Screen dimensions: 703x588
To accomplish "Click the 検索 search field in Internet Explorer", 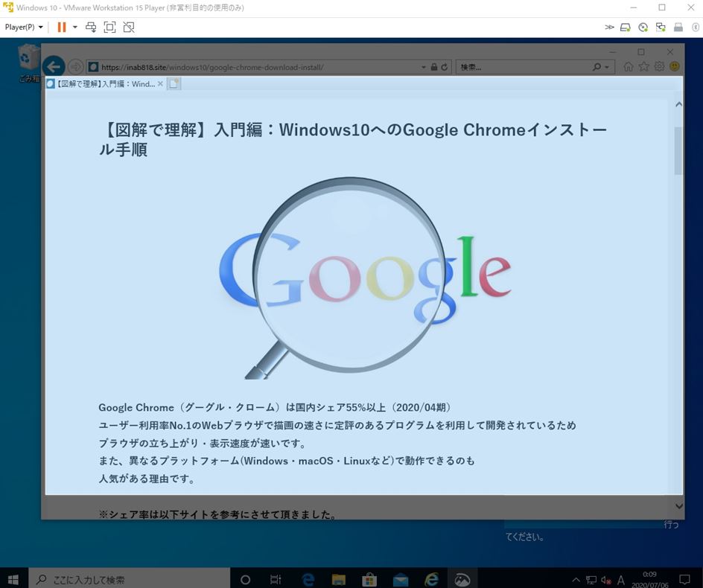I will point(524,67).
